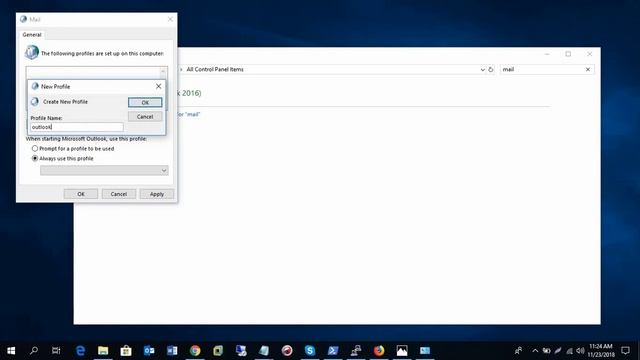The image size is (640, 360).
Task: Open the Action Center notifications
Action: [625, 351]
